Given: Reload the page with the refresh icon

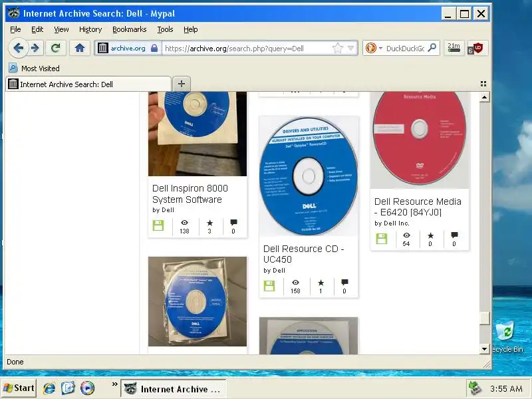Looking at the screenshot, I should 56,48.
